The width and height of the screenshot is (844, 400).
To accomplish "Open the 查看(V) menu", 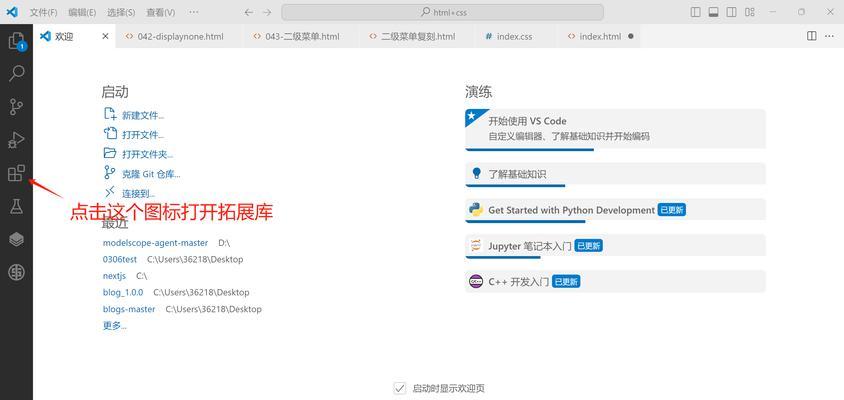I will 160,12.
